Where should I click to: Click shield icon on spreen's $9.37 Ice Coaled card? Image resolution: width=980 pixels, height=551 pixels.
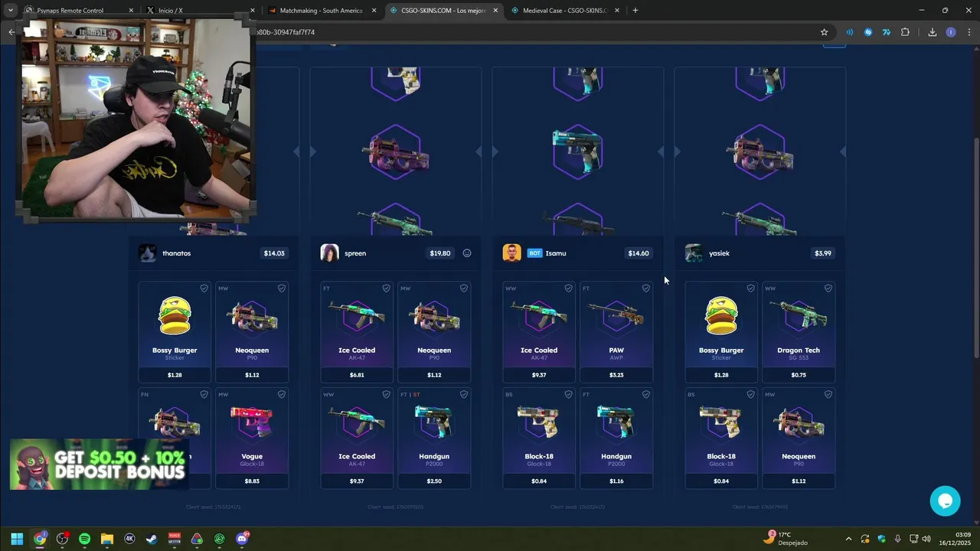point(387,395)
